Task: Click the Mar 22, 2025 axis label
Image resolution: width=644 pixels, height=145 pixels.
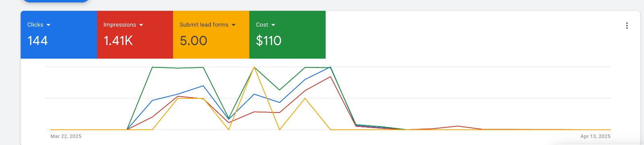Action: (66, 137)
